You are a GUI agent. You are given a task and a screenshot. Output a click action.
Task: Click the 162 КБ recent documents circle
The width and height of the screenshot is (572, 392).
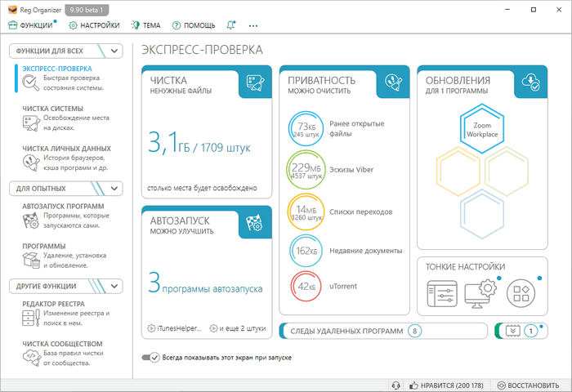306,251
